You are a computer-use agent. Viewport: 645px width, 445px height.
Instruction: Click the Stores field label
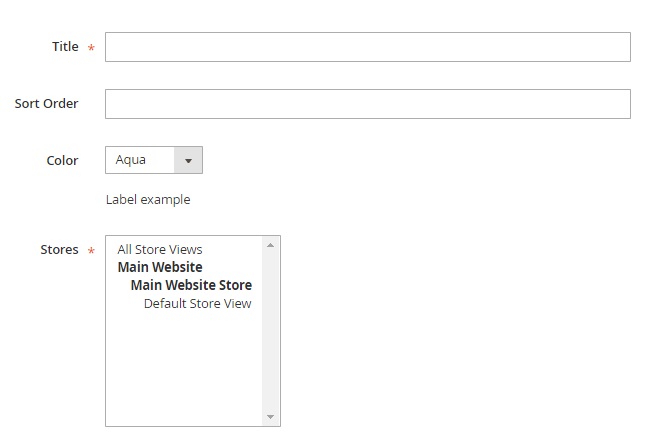[x=59, y=250]
